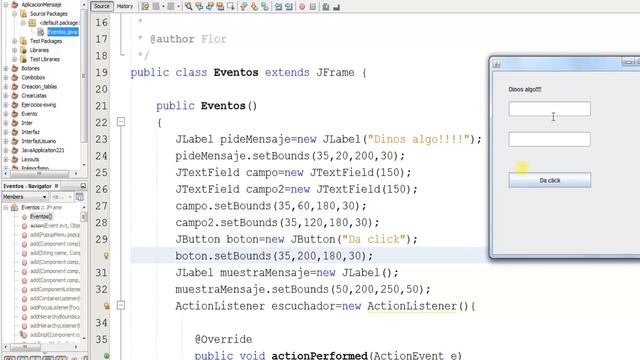Image resolution: width=640 pixels, height=360 pixels.
Task: Jump to the Last Edit location icon
Action: 145,7
